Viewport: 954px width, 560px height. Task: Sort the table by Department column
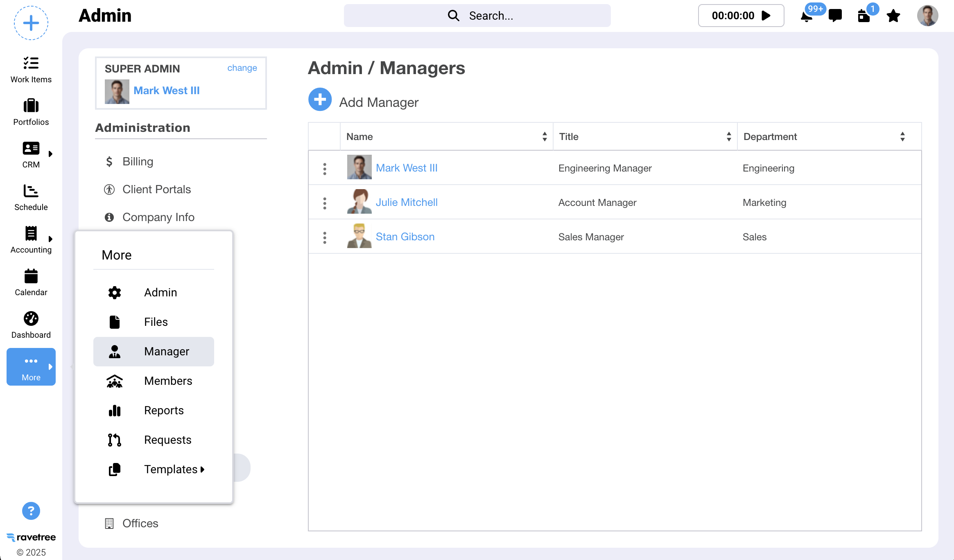pos(902,137)
